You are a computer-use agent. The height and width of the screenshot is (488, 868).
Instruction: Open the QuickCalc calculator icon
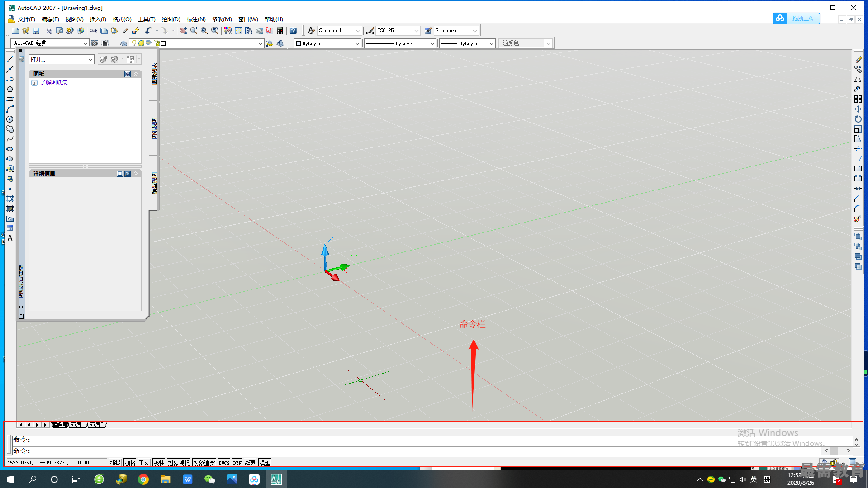280,31
